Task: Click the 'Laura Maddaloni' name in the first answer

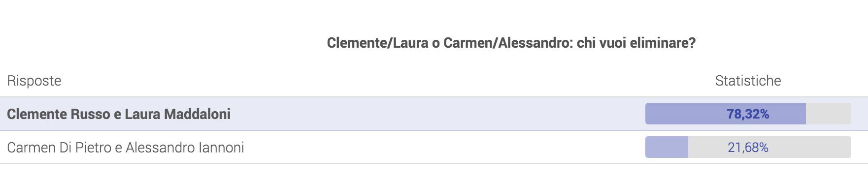Action: pos(177,114)
